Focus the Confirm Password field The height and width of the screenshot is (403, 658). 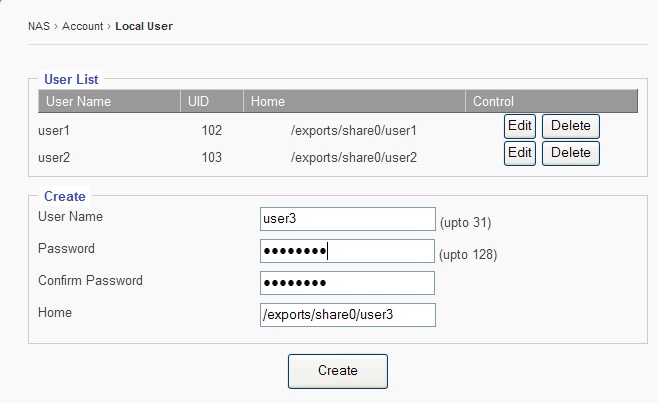click(347, 283)
